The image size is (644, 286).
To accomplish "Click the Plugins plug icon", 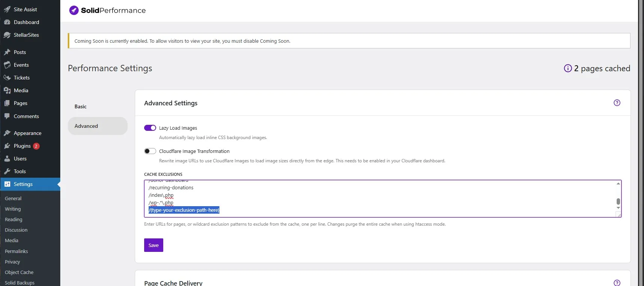I will click(7, 146).
